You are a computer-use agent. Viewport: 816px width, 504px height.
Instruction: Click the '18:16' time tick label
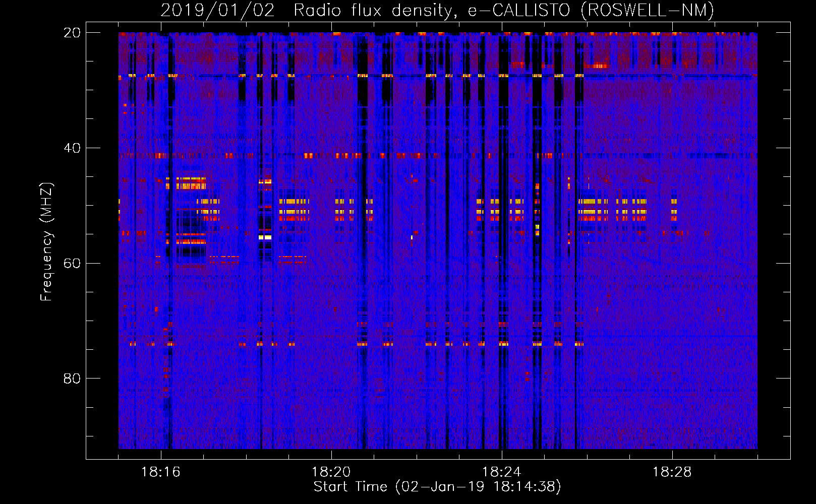[161, 472]
